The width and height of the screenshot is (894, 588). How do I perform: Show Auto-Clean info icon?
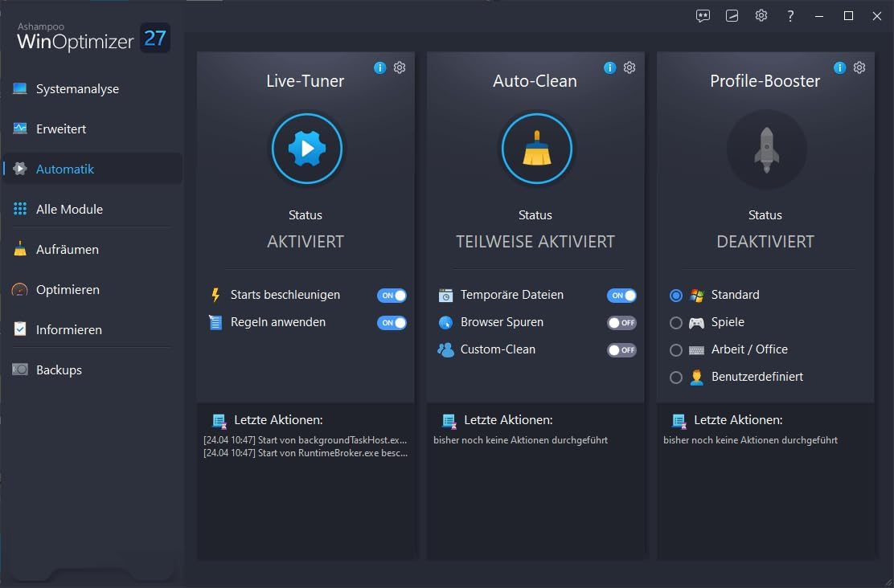pyautogui.click(x=609, y=67)
